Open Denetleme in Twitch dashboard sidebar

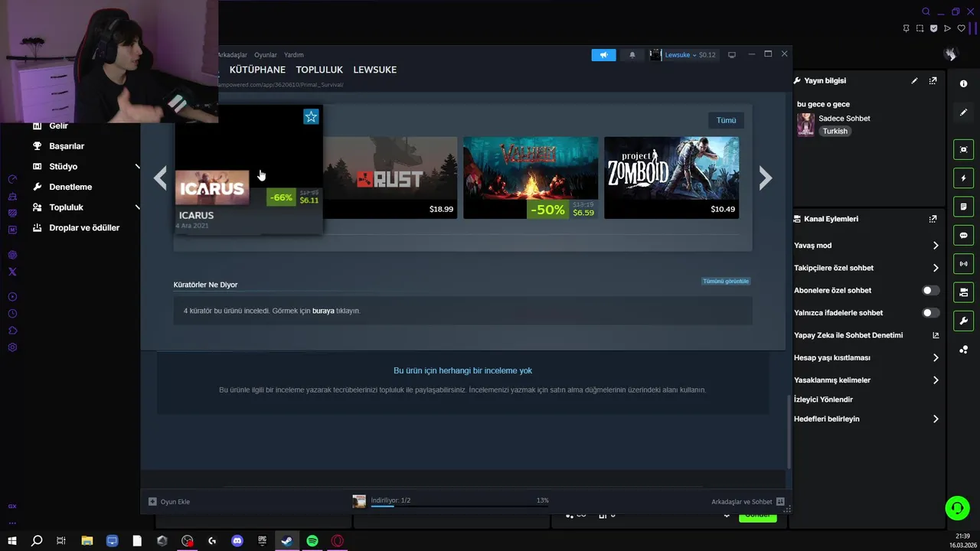[70, 187]
